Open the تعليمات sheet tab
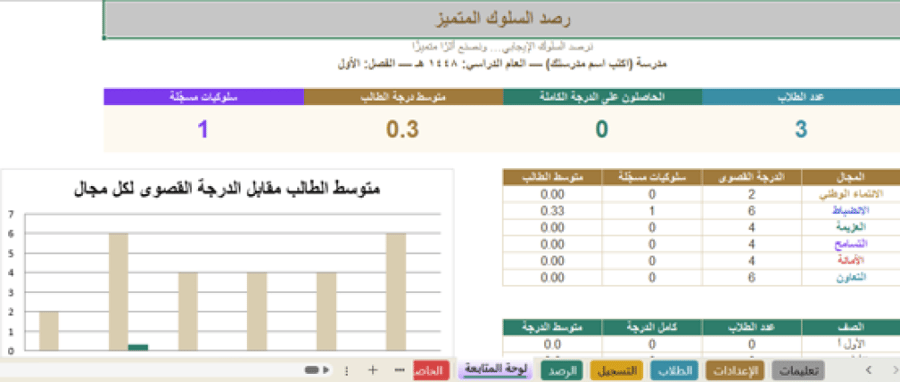 [x=798, y=371]
